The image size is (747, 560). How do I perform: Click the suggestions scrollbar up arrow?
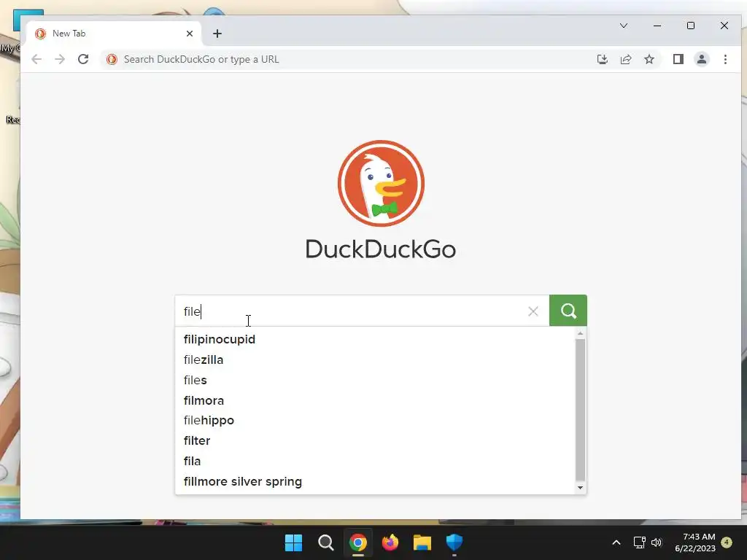coord(580,333)
